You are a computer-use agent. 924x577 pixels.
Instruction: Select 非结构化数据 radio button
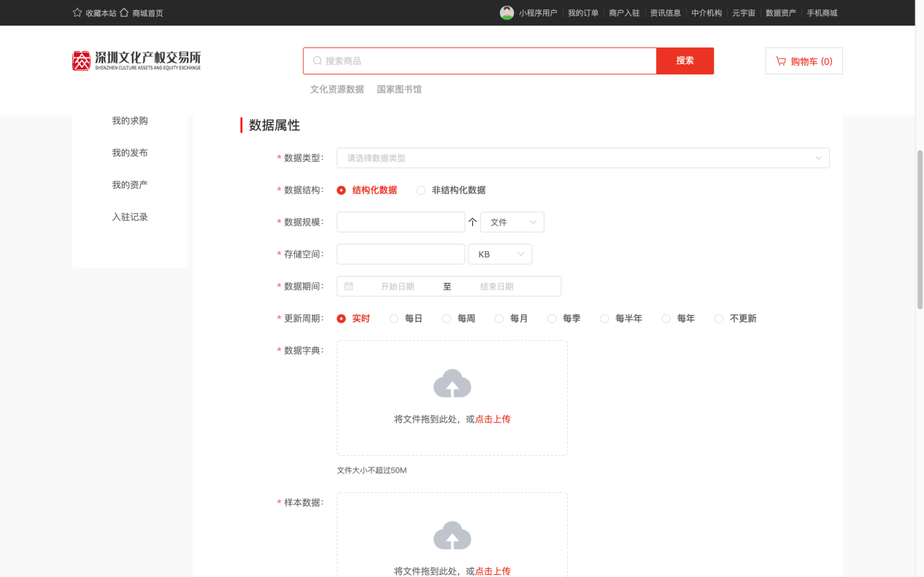click(420, 190)
